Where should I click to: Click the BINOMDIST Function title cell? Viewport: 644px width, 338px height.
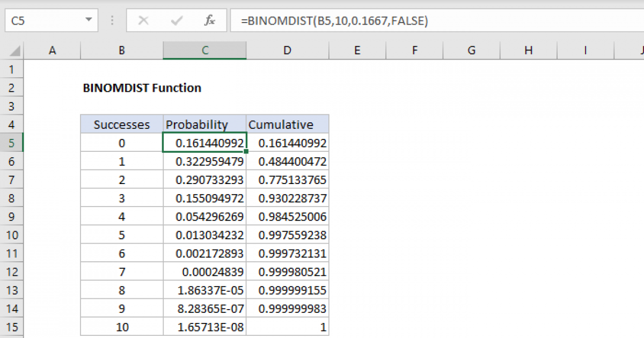pos(141,88)
